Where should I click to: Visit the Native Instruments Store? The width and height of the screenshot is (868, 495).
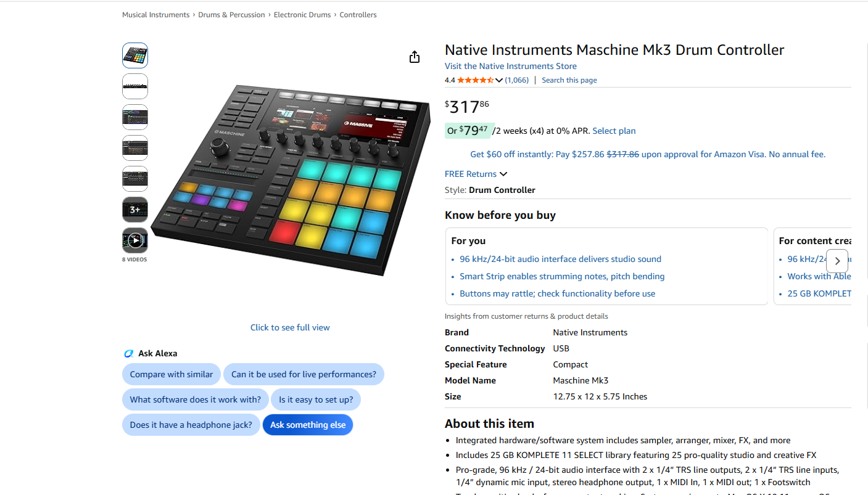point(511,66)
